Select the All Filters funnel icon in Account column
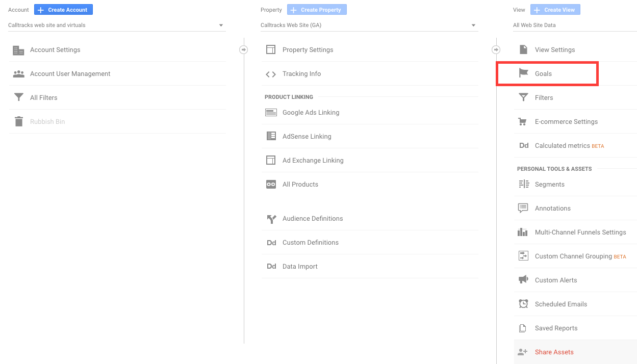Image resolution: width=637 pixels, height=364 pixels. point(19,97)
